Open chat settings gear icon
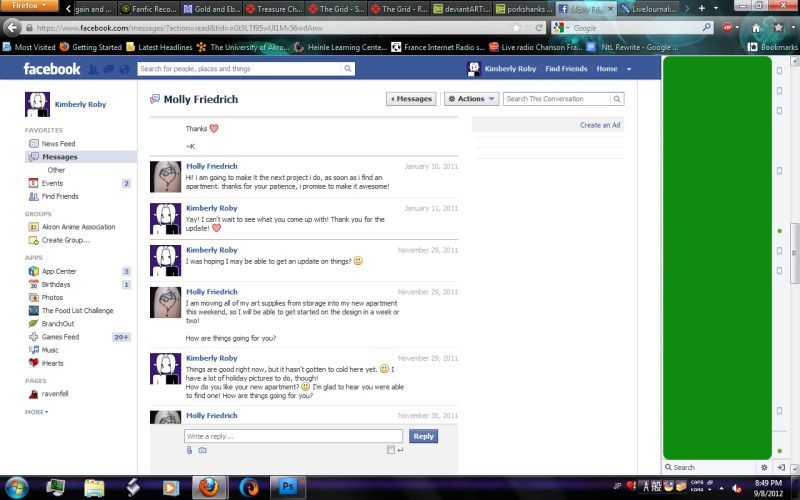 (764, 467)
